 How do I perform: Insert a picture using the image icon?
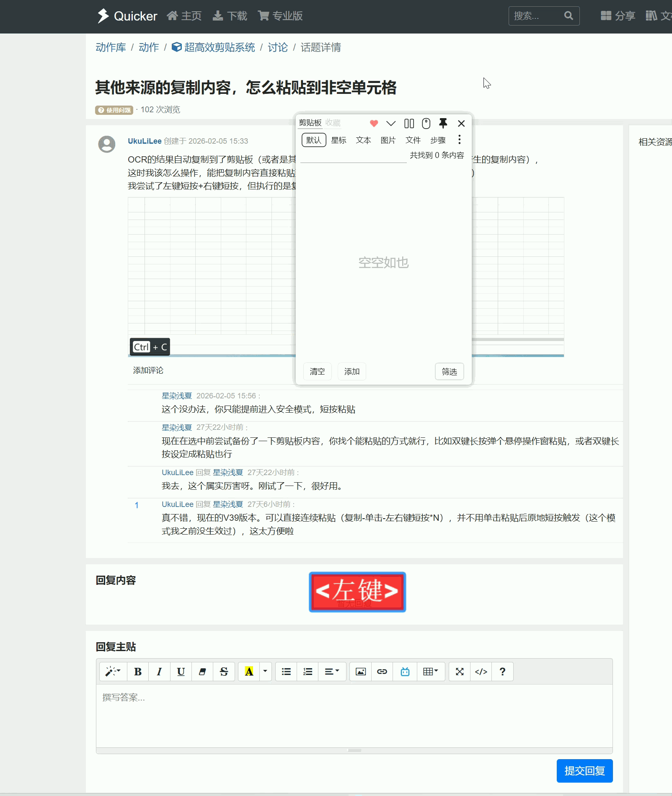point(360,672)
